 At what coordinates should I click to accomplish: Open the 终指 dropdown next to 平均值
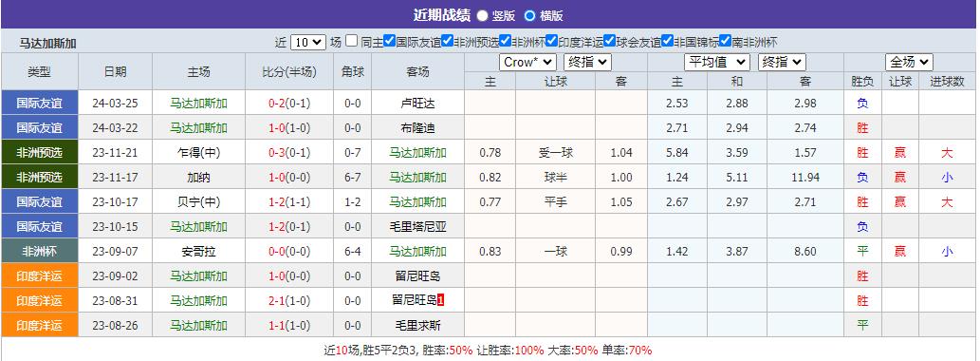[x=782, y=62]
